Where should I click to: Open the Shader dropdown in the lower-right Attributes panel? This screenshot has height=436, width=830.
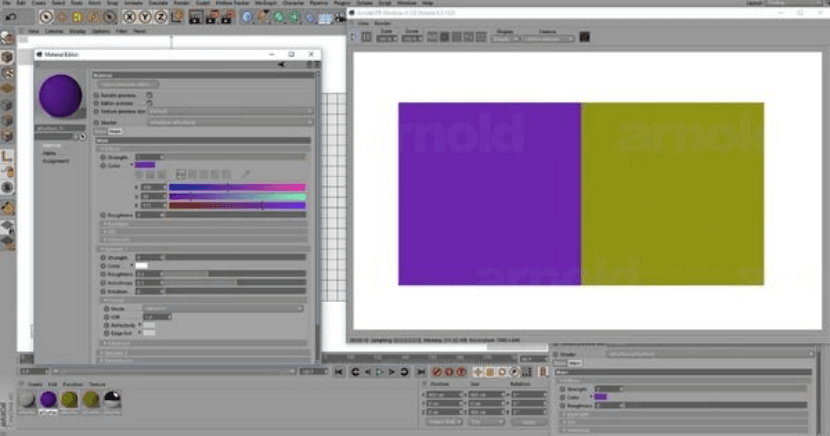tap(709, 354)
